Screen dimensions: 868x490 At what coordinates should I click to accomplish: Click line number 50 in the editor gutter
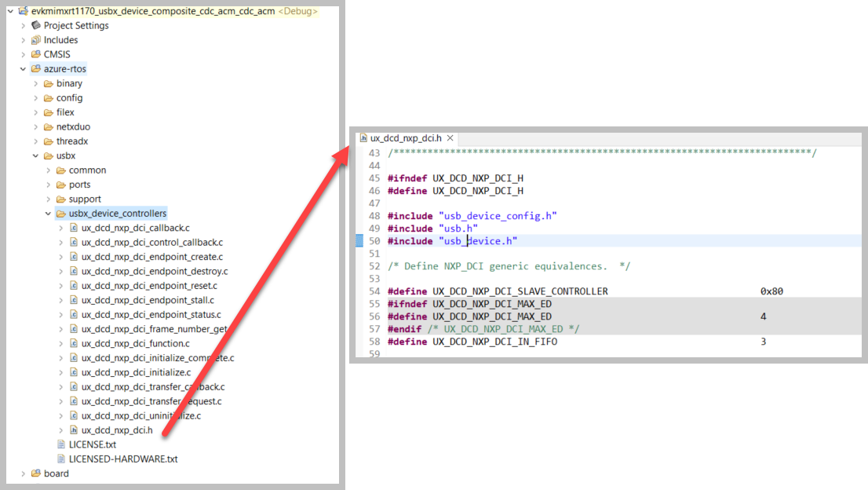tap(375, 240)
